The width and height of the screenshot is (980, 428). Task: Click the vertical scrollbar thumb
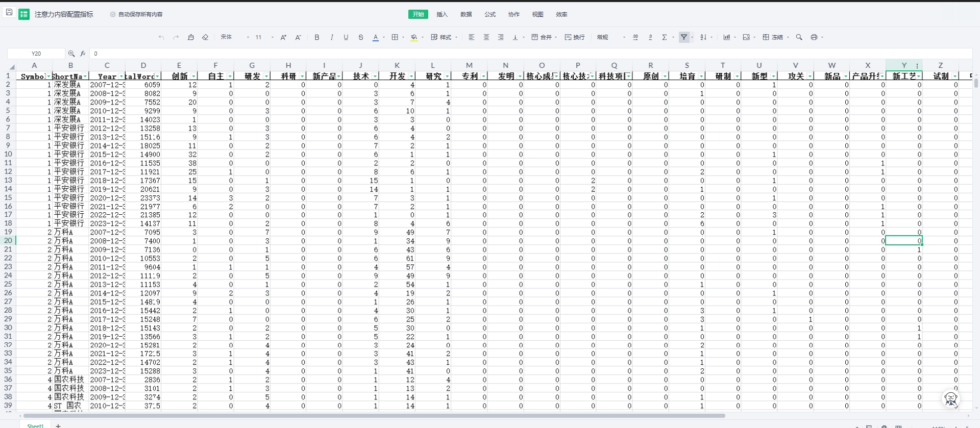976,83
